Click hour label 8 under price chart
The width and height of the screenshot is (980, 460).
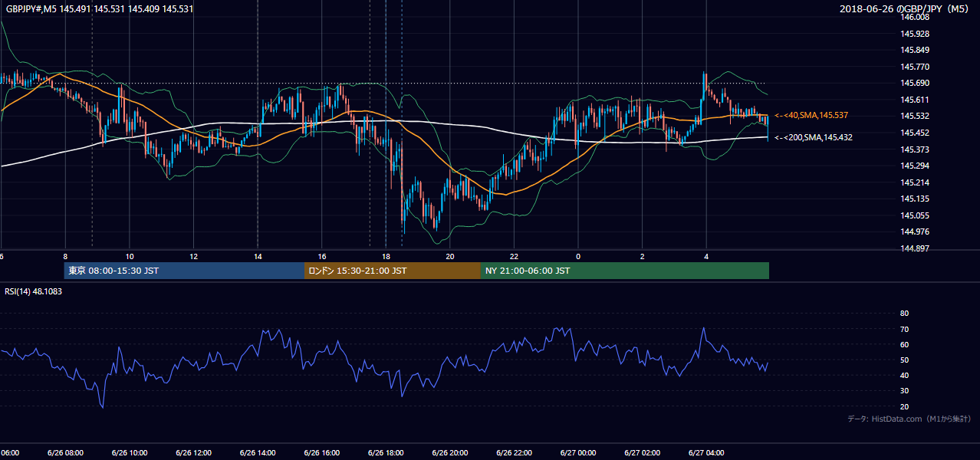coord(65,256)
